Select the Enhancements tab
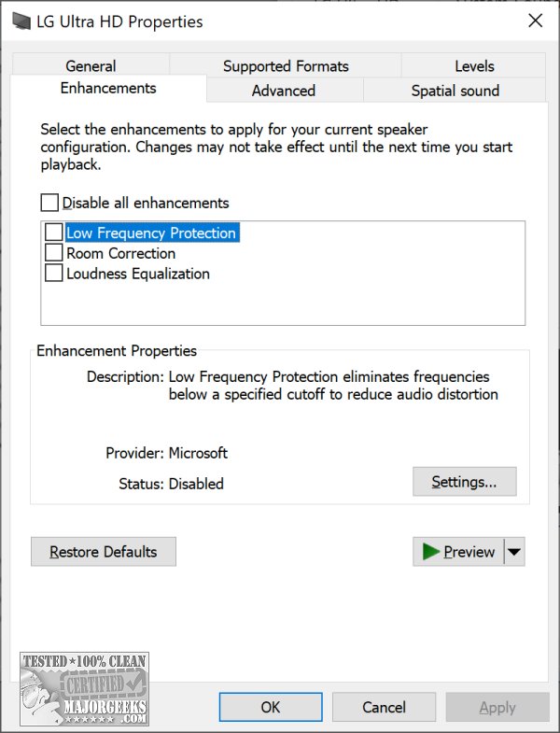This screenshot has height=733, width=560. pos(108,89)
